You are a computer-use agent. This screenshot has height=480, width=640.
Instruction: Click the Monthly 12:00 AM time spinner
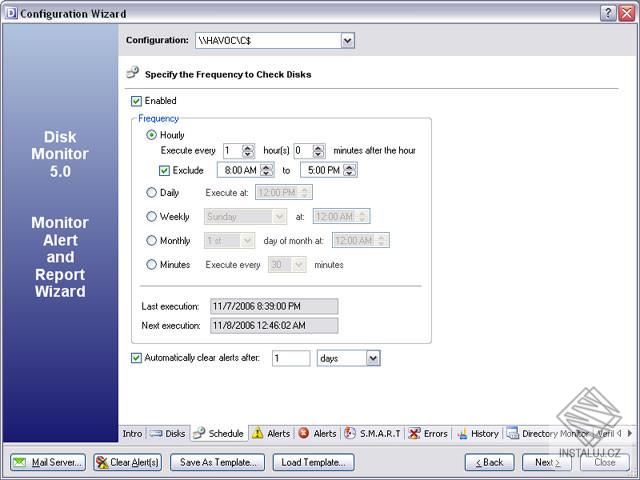(382, 240)
